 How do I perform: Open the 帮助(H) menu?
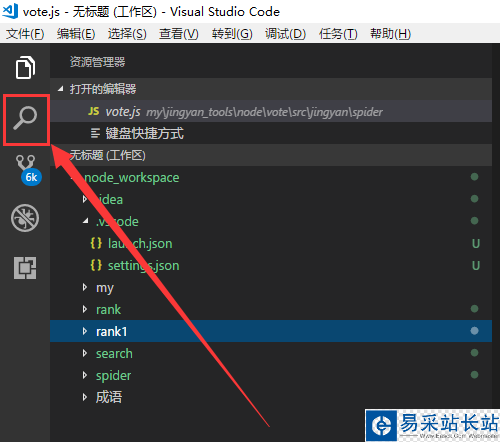click(x=390, y=34)
